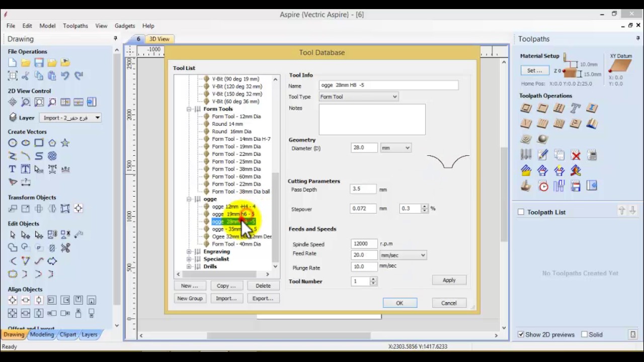Screen dimensions: 644x362
Task: Collapse the ogge tool group
Action: tap(189, 199)
